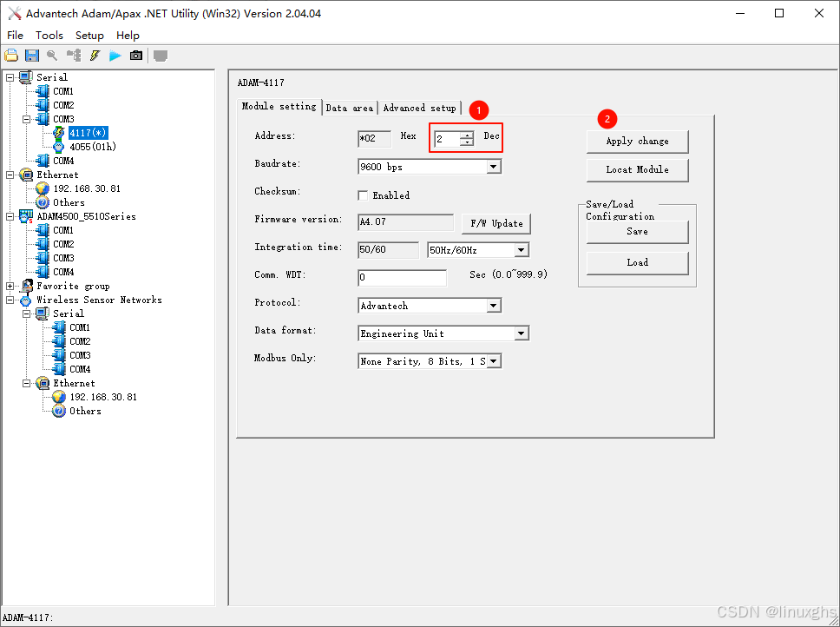This screenshot has height=627, width=840.
Task: Click the Comm. WDT input field
Action: [402, 278]
